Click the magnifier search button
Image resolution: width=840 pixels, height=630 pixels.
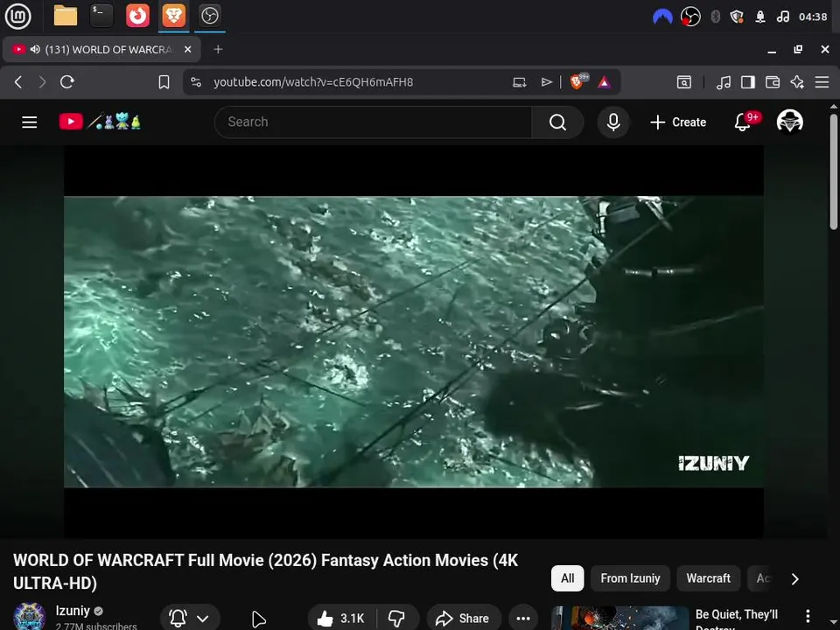(557, 122)
